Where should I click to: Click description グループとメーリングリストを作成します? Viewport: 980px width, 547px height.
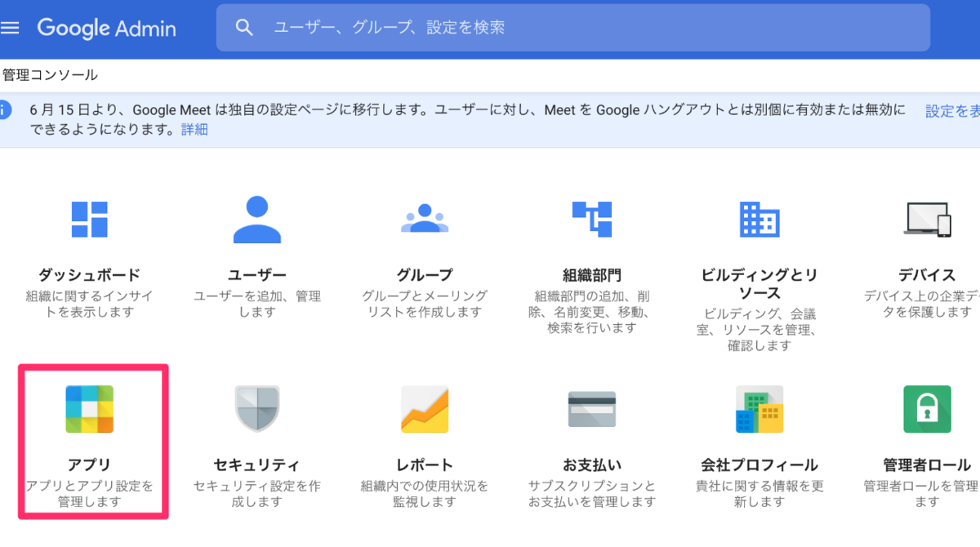click(x=425, y=304)
